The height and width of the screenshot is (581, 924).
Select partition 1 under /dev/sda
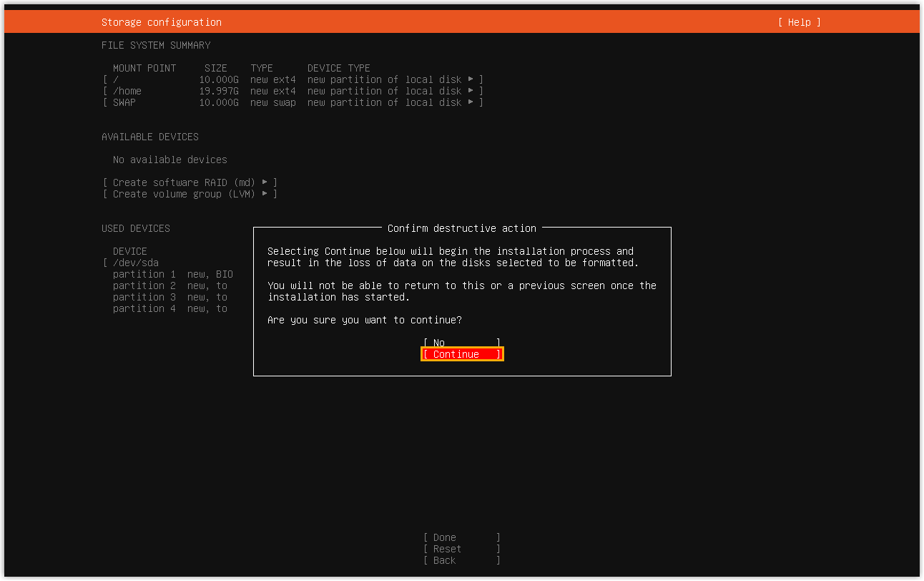pyautogui.click(x=144, y=274)
